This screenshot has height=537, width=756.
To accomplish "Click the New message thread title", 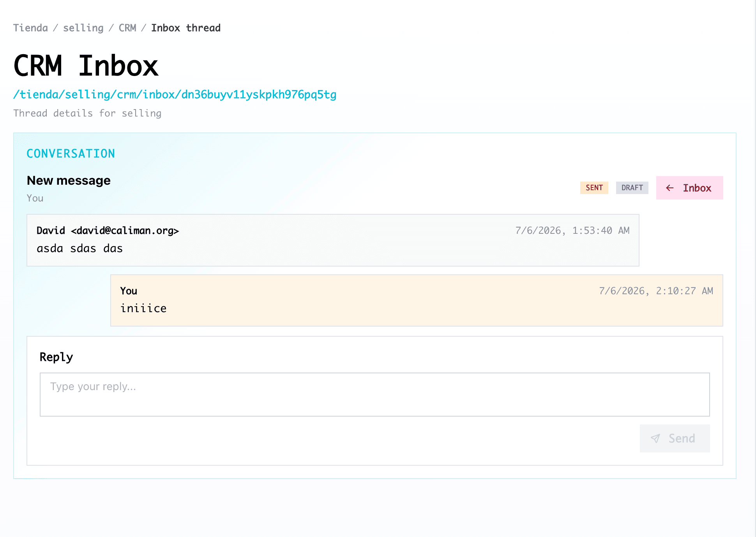I will pyautogui.click(x=69, y=180).
